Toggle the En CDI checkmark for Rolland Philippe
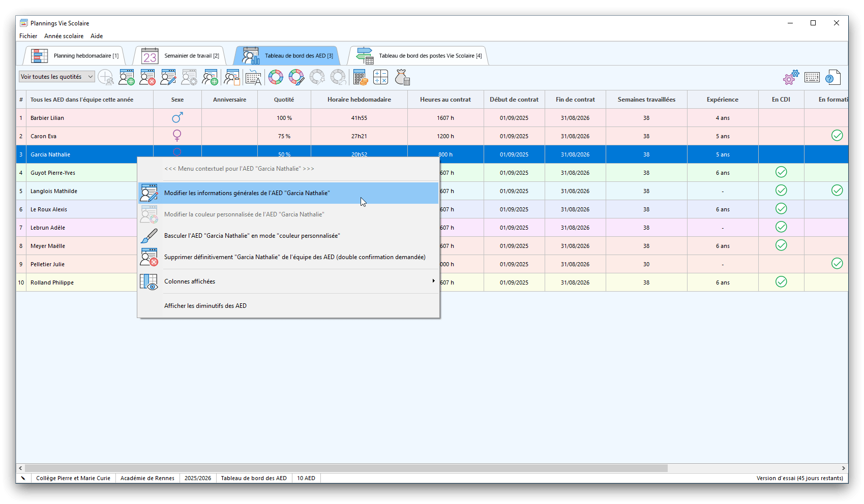The width and height of the screenshot is (864, 504). click(x=781, y=282)
